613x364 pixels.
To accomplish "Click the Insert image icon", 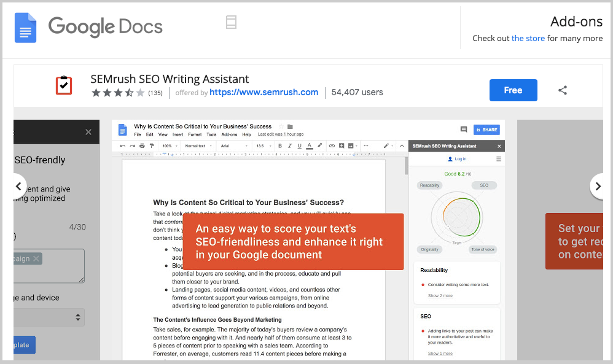I will [351, 145].
